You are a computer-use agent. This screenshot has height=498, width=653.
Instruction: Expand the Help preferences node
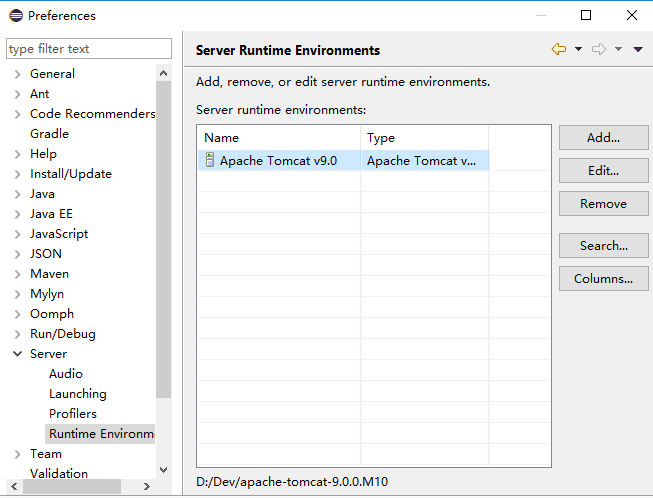[17, 154]
